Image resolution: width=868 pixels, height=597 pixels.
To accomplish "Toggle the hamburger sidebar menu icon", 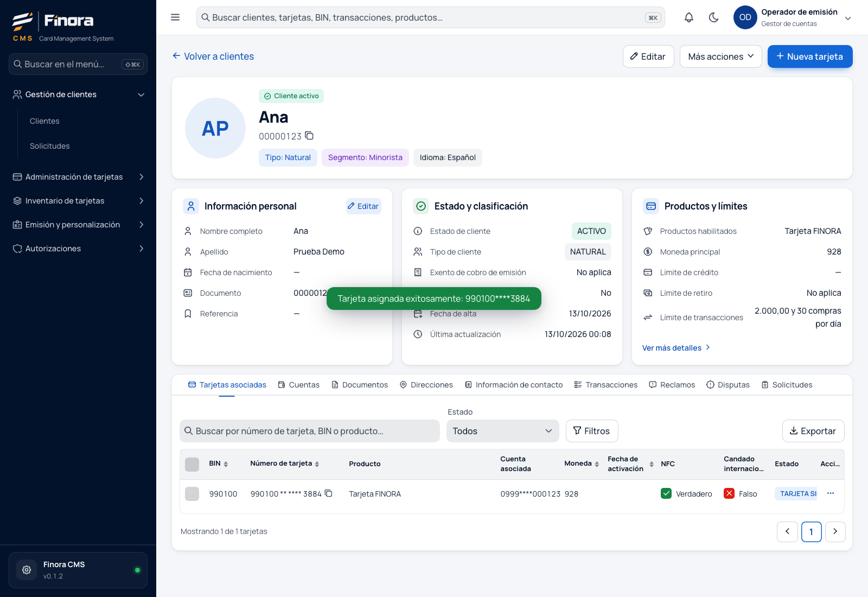I will tap(175, 17).
